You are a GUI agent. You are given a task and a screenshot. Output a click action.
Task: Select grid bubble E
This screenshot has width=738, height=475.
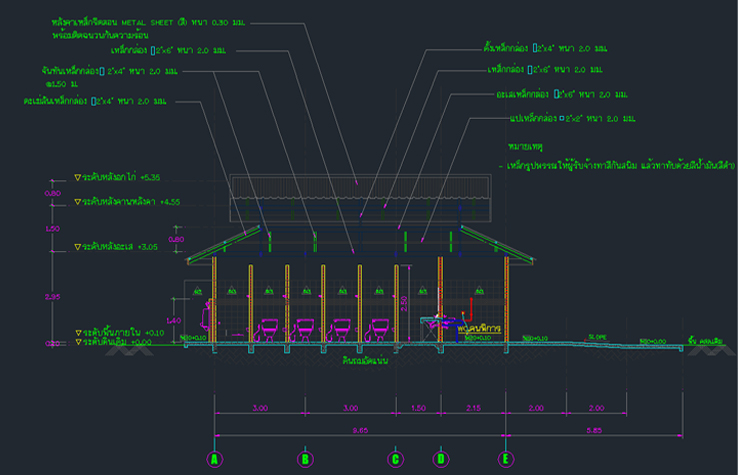click(x=505, y=459)
